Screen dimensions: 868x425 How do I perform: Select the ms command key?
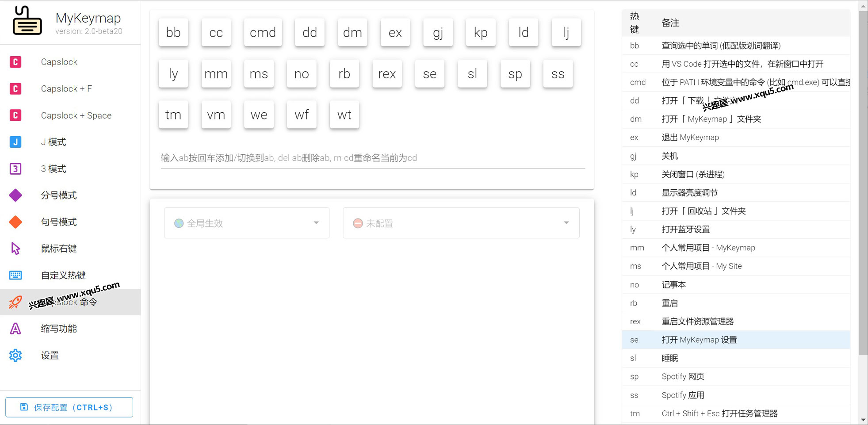click(259, 73)
